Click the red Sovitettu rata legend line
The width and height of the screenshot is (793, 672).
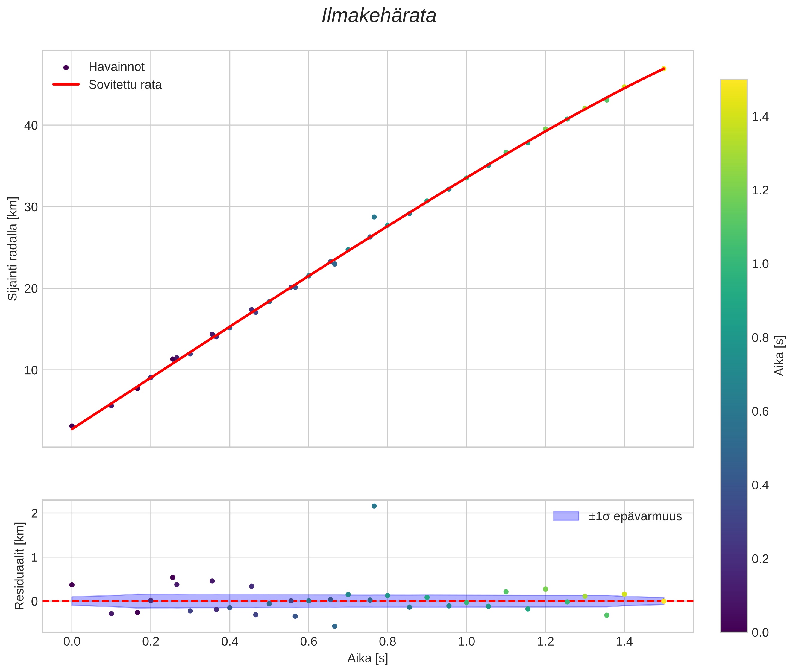point(66,85)
